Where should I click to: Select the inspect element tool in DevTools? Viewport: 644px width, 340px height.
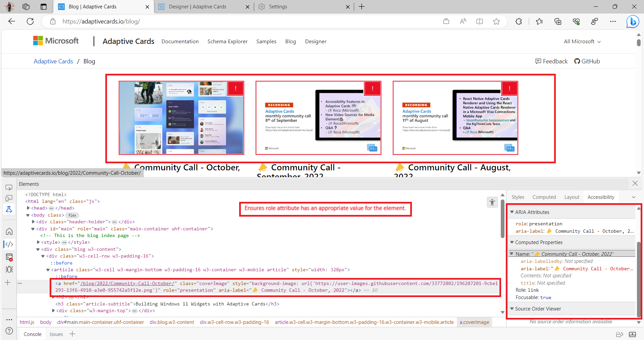(9, 187)
